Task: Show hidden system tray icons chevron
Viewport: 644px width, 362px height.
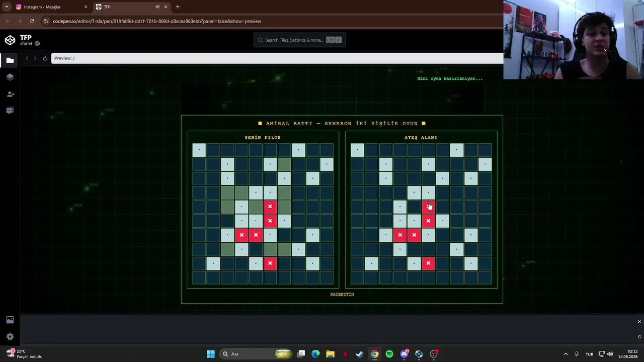Action: coord(566,354)
